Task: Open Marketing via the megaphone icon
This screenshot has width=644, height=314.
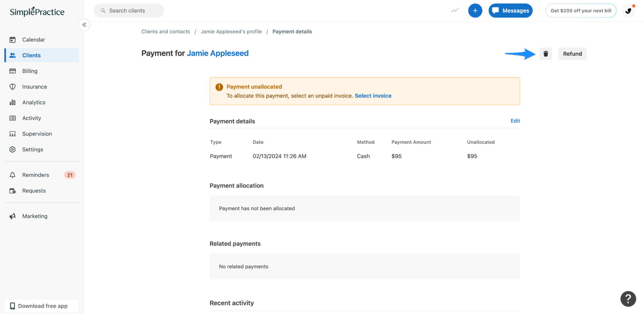Action: (34, 216)
